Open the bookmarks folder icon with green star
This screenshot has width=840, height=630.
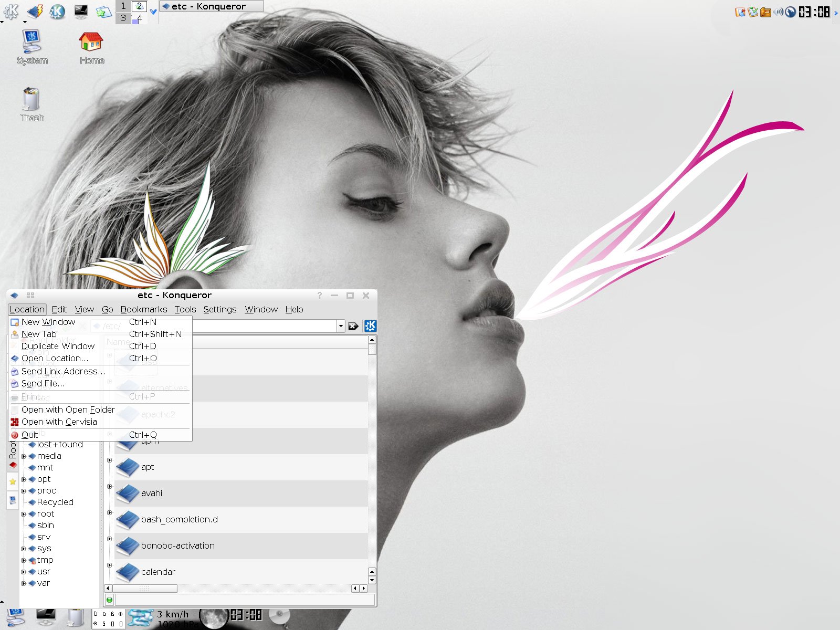click(103, 11)
